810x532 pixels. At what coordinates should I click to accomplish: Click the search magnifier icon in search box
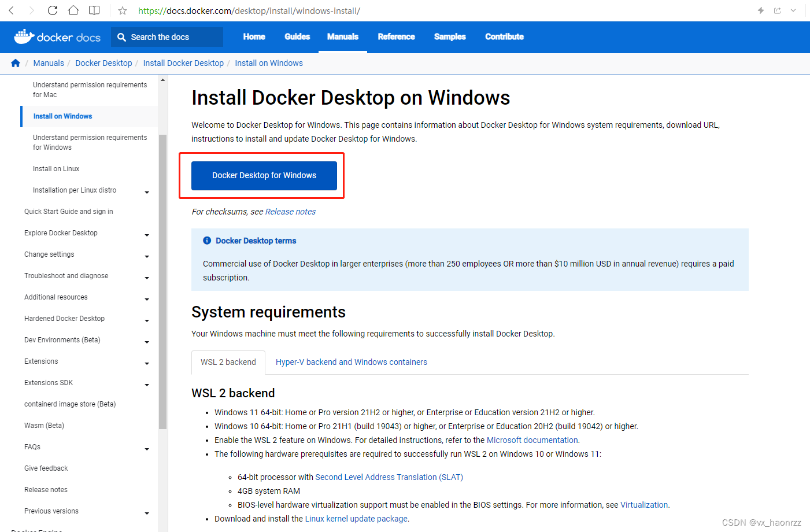point(121,36)
